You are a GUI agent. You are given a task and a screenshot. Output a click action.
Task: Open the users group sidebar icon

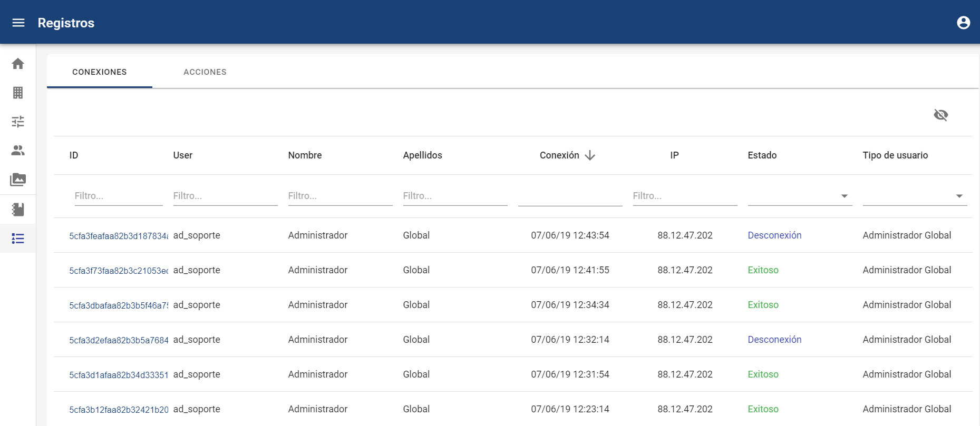point(18,151)
